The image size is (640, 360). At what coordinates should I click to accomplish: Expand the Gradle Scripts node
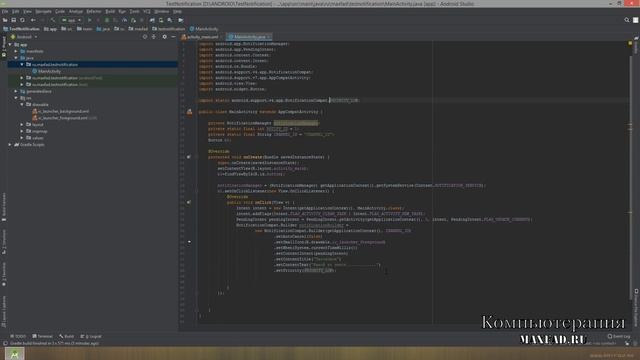point(10,144)
